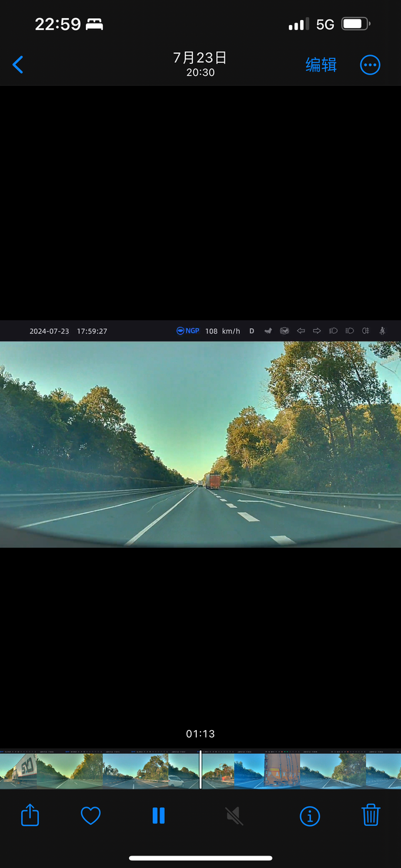Tap the 7月23日 date title
401x868 pixels.
[x=200, y=58]
